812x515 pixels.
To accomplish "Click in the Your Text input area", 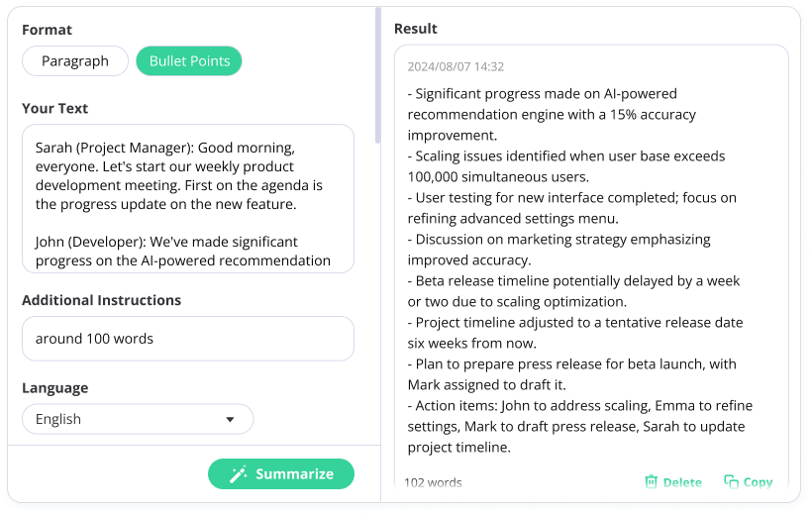I will (188, 199).
